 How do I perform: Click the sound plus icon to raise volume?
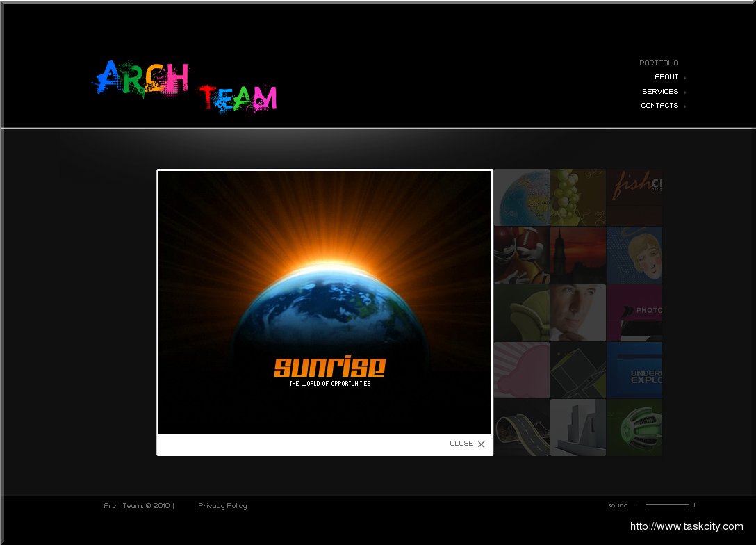coord(693,505)
